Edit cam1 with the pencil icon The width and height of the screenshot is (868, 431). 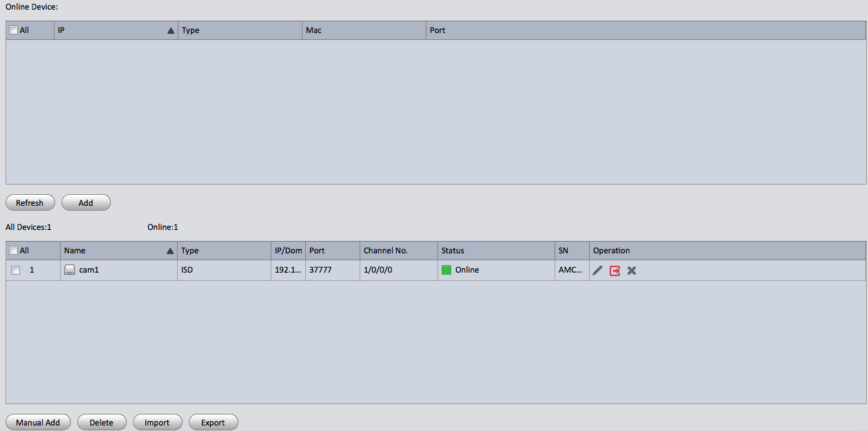(x=597, y=271)
